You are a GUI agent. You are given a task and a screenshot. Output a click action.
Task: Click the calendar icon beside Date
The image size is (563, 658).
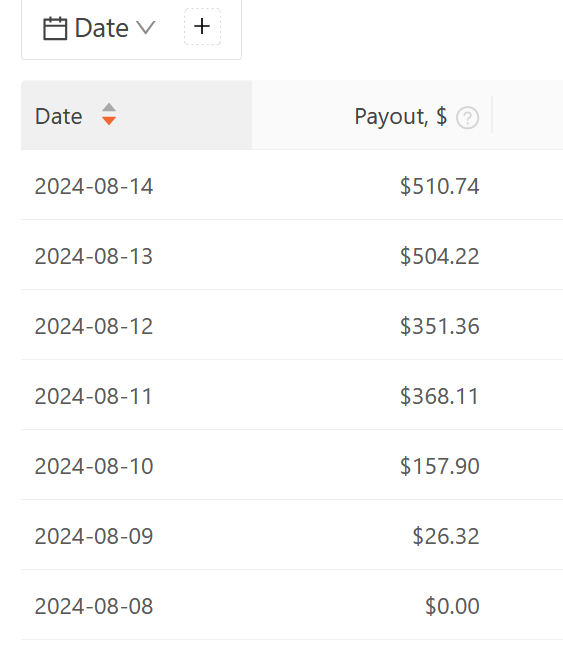click(x=55, y=29)
